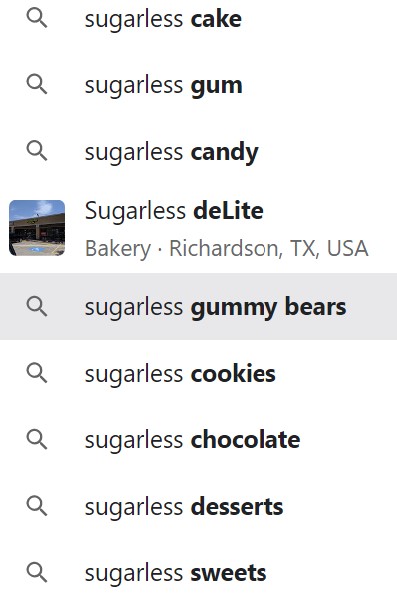The height and width of the screenshot is (609, 397).
Task: Pick the sugarless chocolate suggestion
Action: coord(198,440)
